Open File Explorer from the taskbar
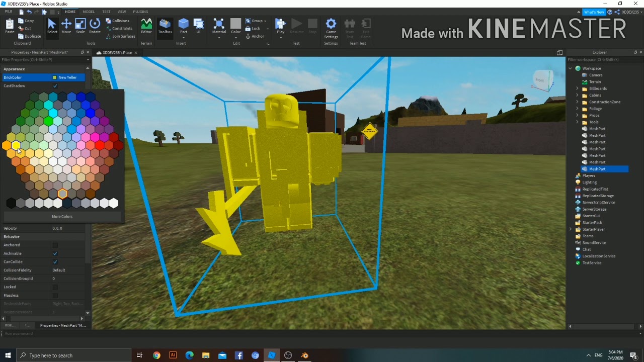 coord(206,355)
